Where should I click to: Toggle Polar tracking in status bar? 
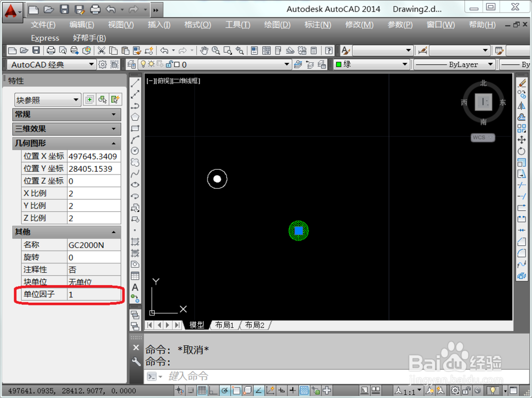[225, 391]
